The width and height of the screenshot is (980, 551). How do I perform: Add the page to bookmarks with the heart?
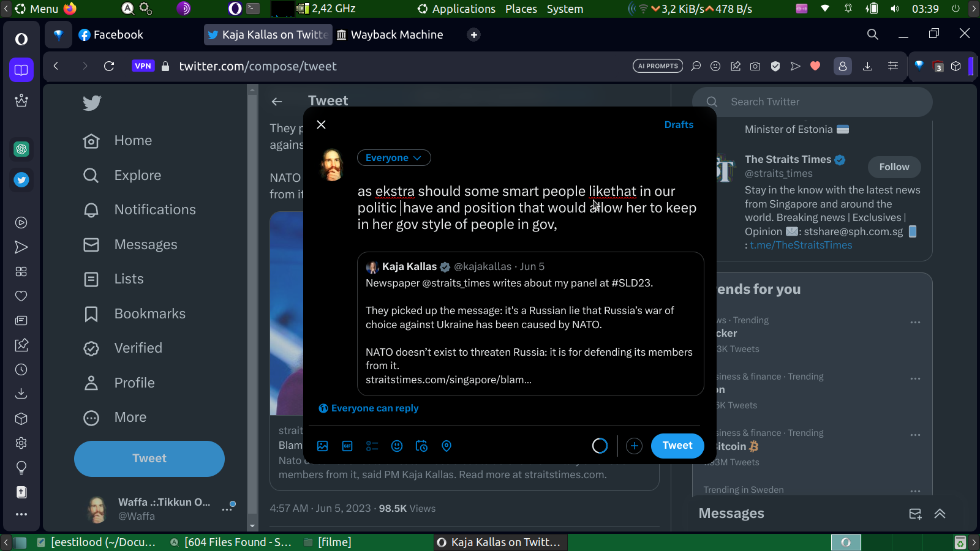coord(815,66)
